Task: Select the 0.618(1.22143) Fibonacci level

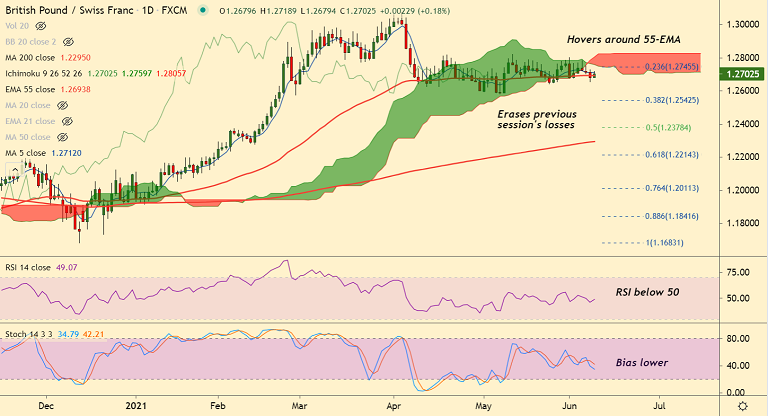Action: (x=672, y=155)
